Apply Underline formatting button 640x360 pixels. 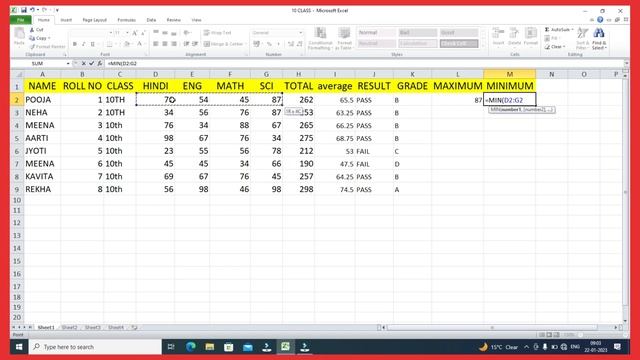click(x=93, y=44)
